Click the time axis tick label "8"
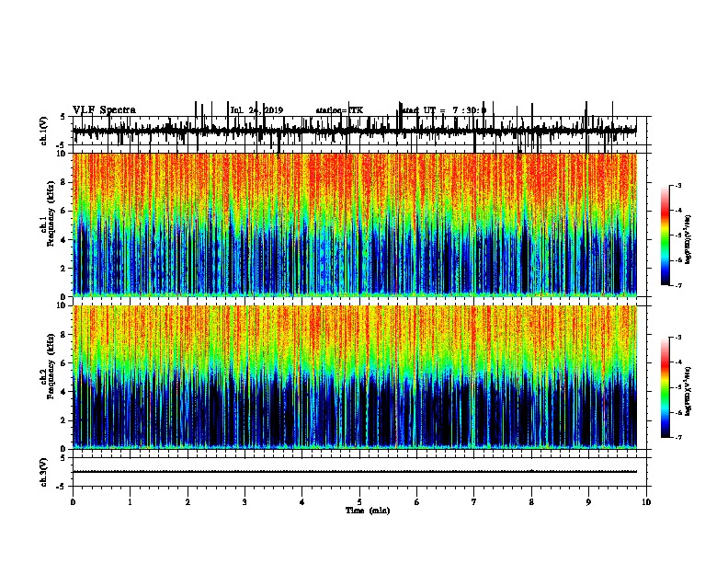Screen dimensions: 728x563 [531, 502]
